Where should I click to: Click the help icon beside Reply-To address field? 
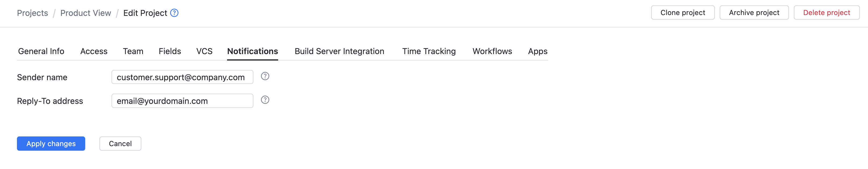tap(265, 100)
